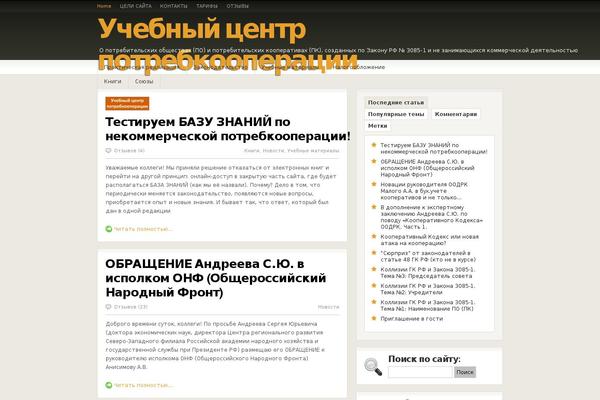
Task: Click the comment bubble icon beside Отзывов (23)
Action: tap(108, 307)
